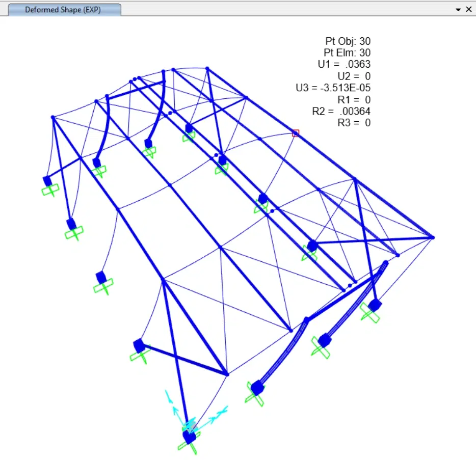Click the red selected joint 30 marker
Image resolution: width=476 pixels, height=460 pixels.
pyautogui.click(x=296, y=133)
